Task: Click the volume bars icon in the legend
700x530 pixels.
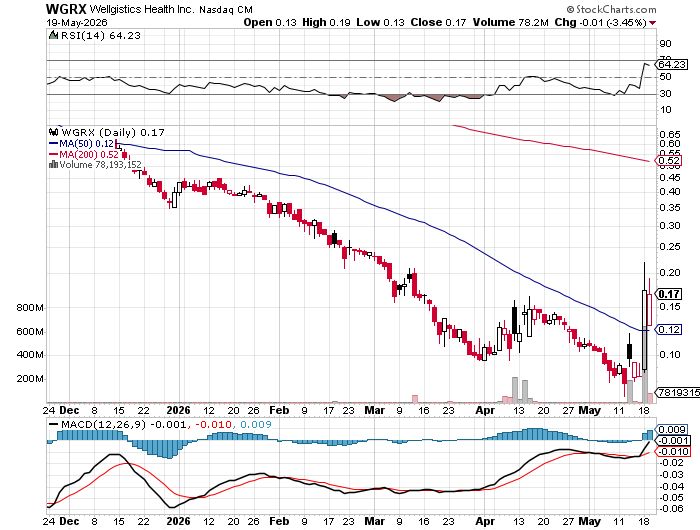Action: click(x=53, y=164)
